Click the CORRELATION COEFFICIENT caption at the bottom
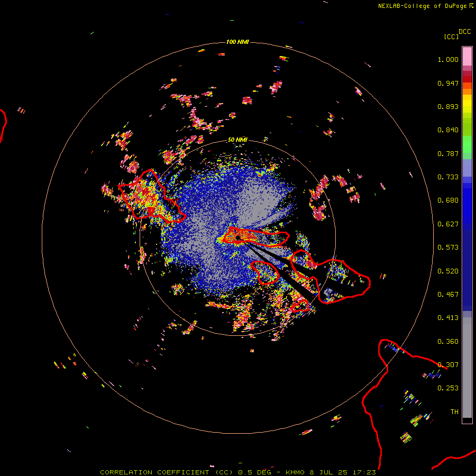 coord(238,472)
